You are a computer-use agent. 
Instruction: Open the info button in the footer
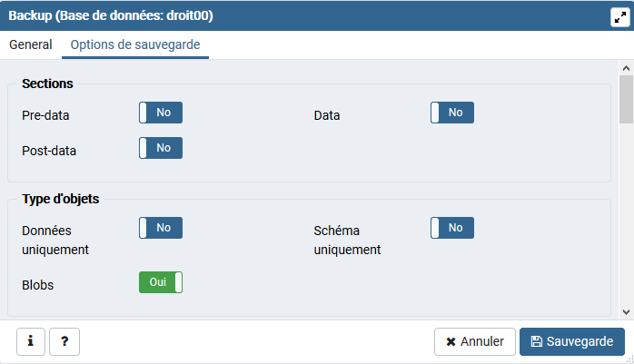[x=31, y=341]
